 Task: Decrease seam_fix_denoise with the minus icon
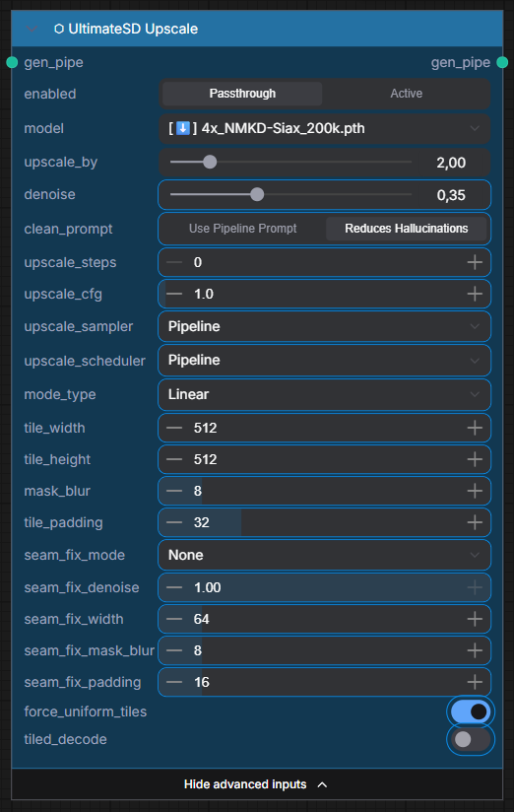(174, 587)
